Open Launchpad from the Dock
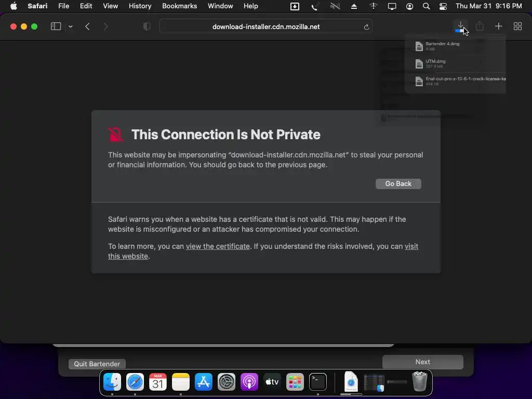 [x=295, y=382]
